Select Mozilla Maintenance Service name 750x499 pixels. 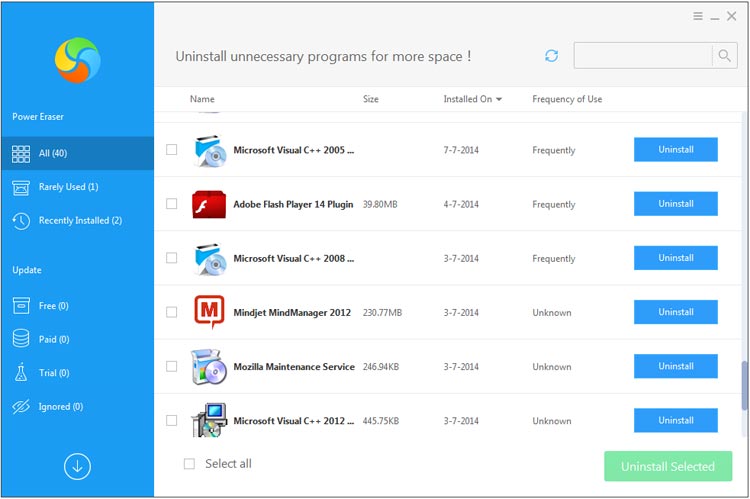294,367
